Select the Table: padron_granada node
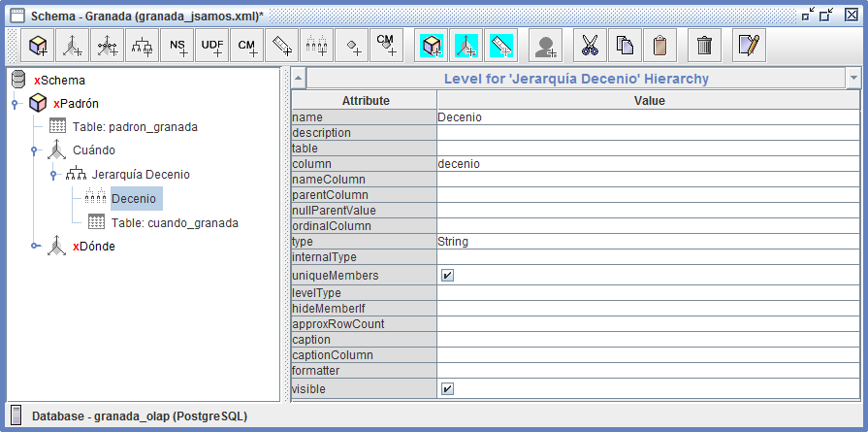This screenshot has width=868, height=432. coord(135,127)
